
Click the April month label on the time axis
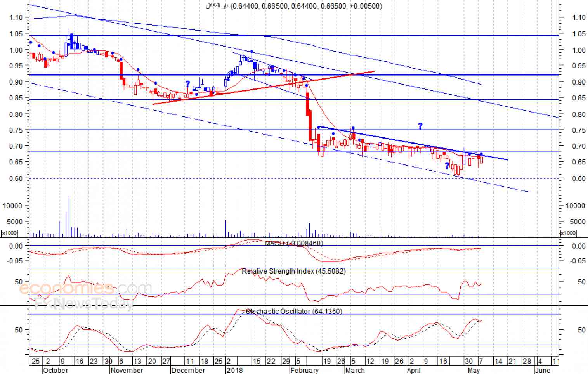(x=413, y=370)
